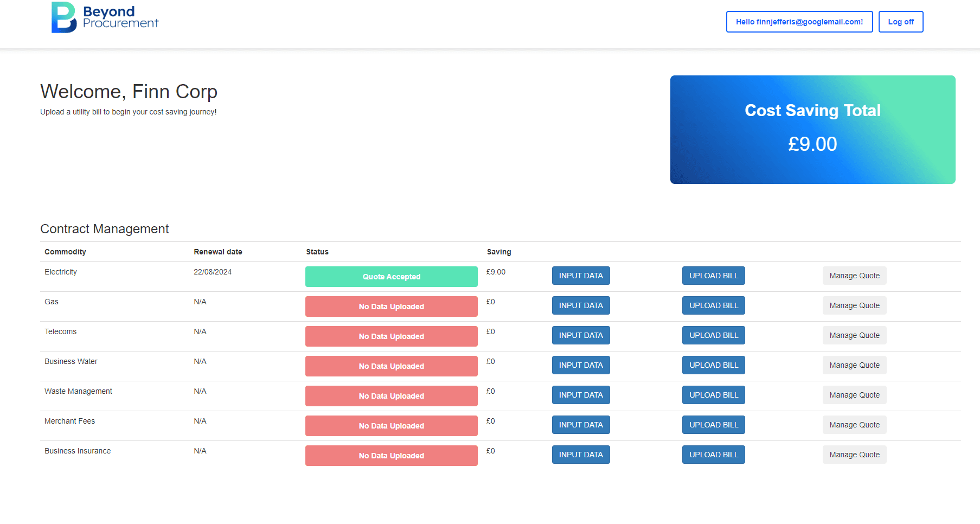Manage the quote for Telecoms
980x524 pixels.
(854, 335)
